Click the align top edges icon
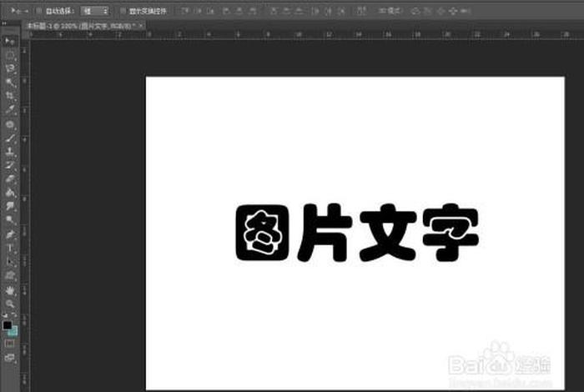This screenshot has height=392, width=584. click(185, 11)
